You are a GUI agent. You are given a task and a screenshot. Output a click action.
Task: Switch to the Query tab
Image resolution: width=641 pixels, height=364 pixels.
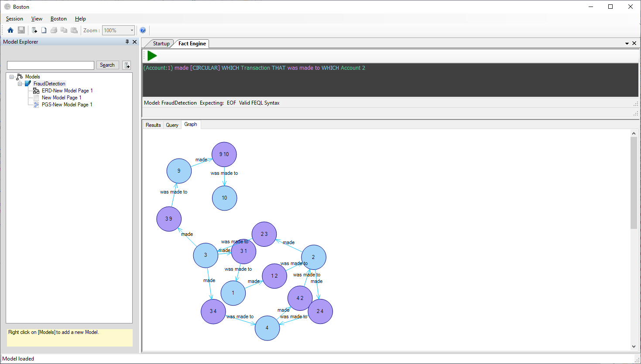point(172,125)
